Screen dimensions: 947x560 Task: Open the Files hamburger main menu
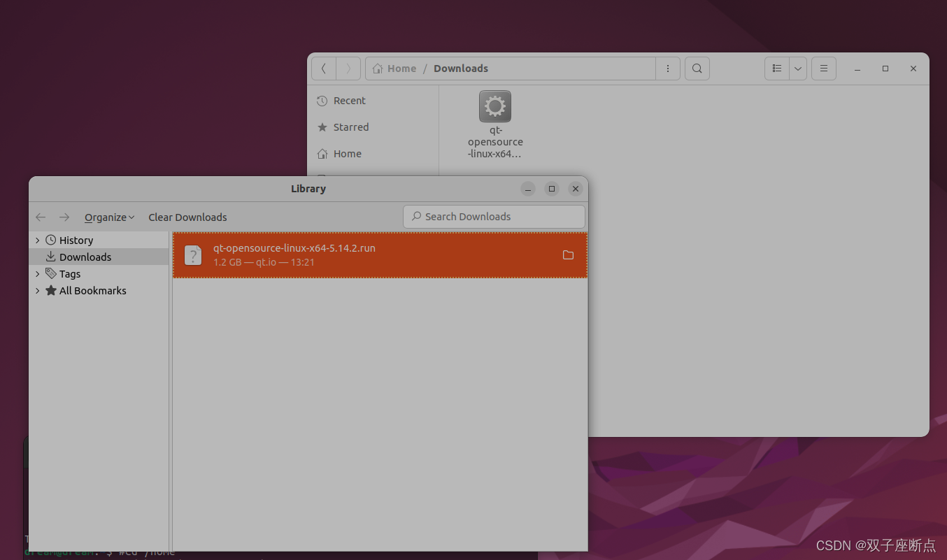pyautogui.click(x=824, y=69)
